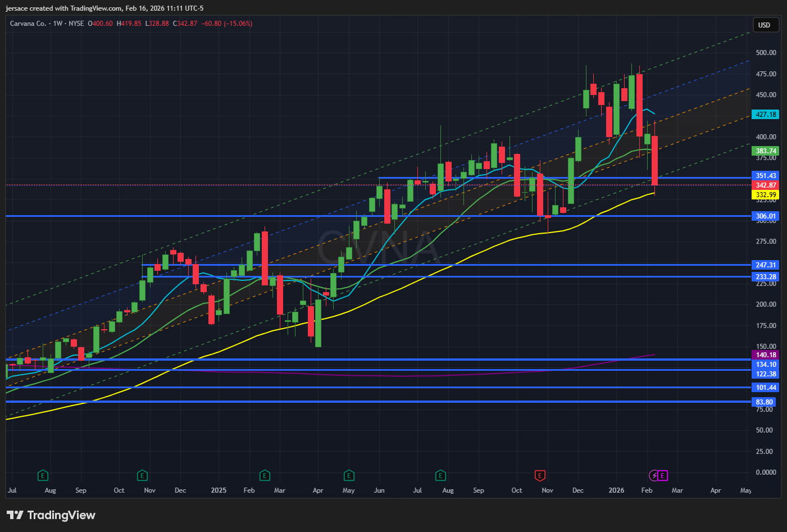Click the 0.0000 price axis label
Screen dimensions: 787x532
(766, 472)
